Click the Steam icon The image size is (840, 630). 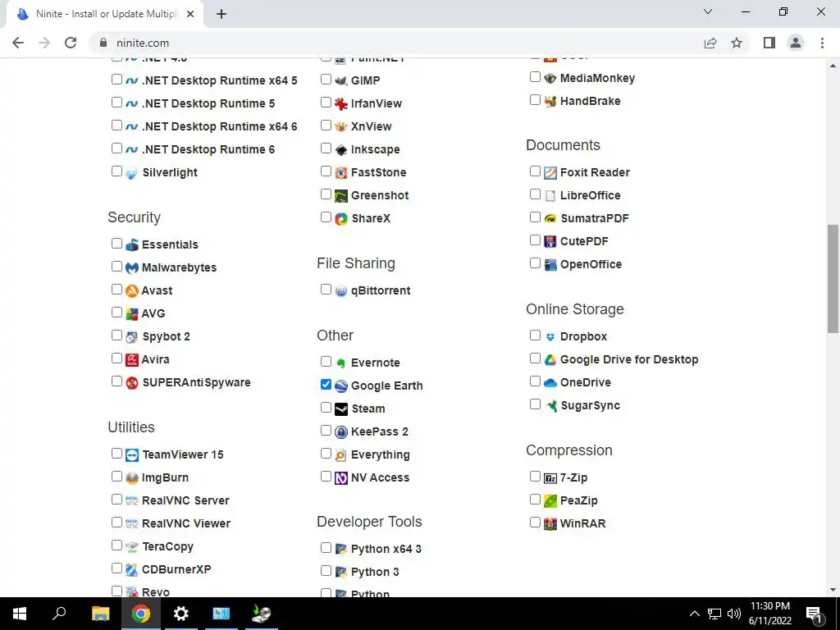pyautogui.click(x=340, y=409)
